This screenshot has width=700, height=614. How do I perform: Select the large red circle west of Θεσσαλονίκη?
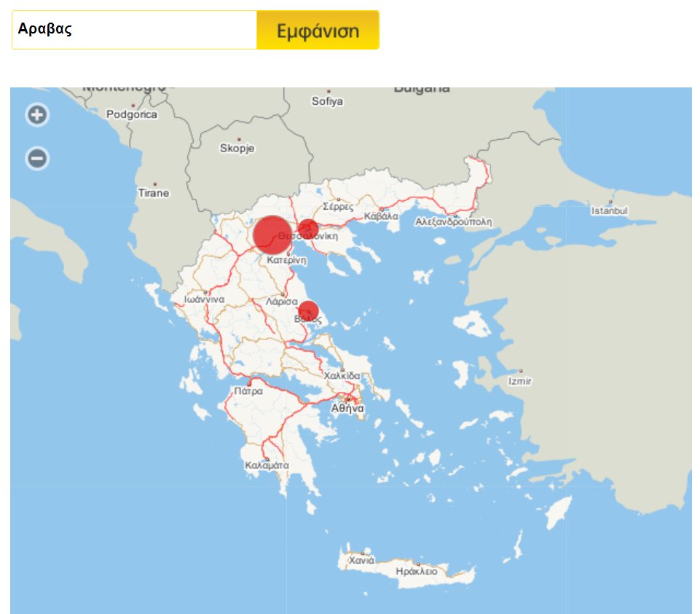(x=272, y=235)
